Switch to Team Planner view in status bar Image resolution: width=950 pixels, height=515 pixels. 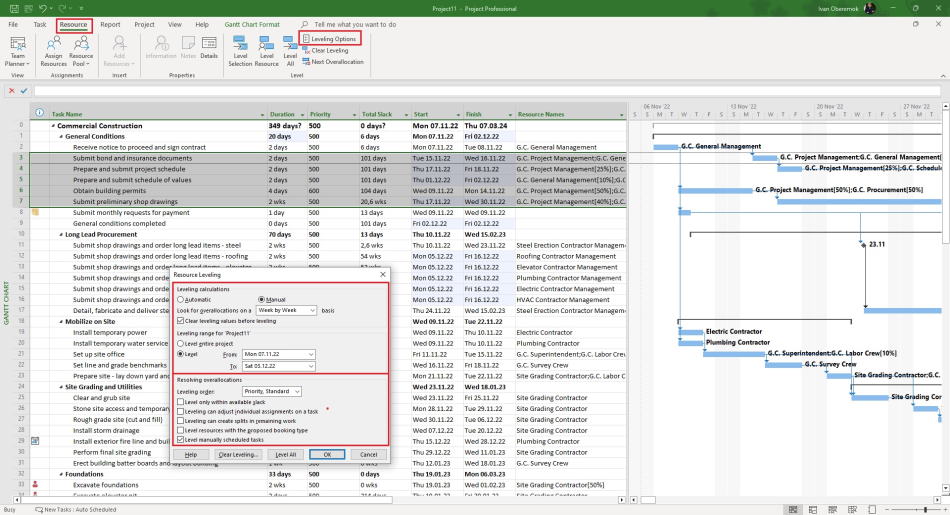[x=832, y=510]
